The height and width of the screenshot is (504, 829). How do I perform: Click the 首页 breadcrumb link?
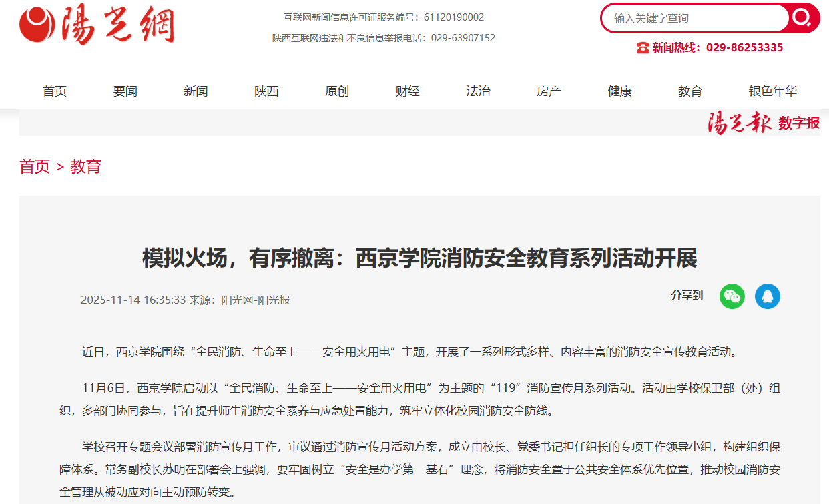tap(35, 166)
